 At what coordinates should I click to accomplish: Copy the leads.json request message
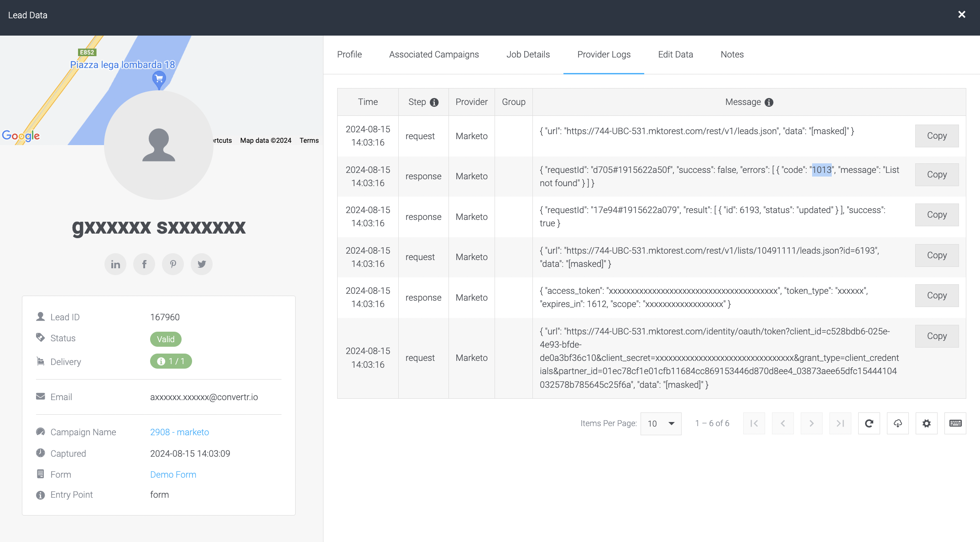coord(937,136)
